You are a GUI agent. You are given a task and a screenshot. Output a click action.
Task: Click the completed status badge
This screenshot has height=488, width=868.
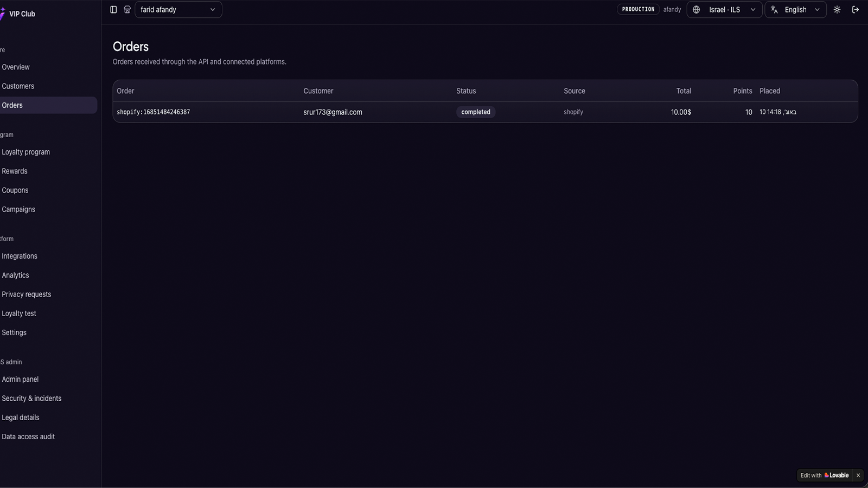coord(476,112)
